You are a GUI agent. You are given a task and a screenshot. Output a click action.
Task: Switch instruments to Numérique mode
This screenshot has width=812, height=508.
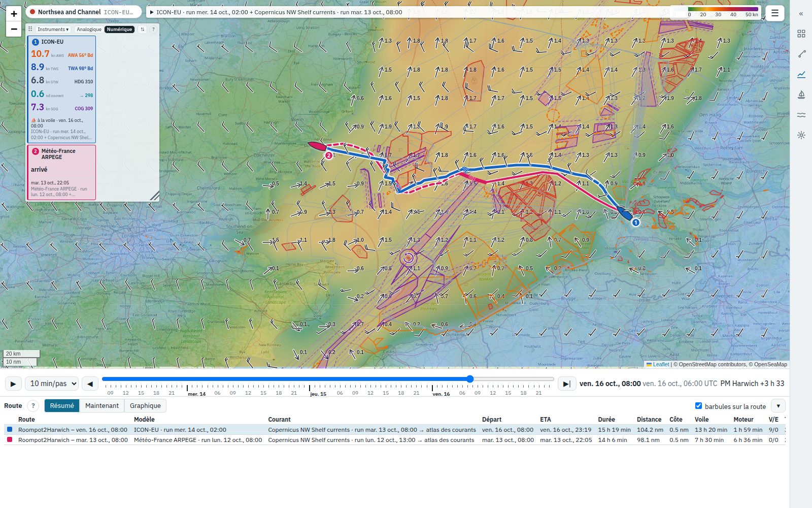point(119,29)
